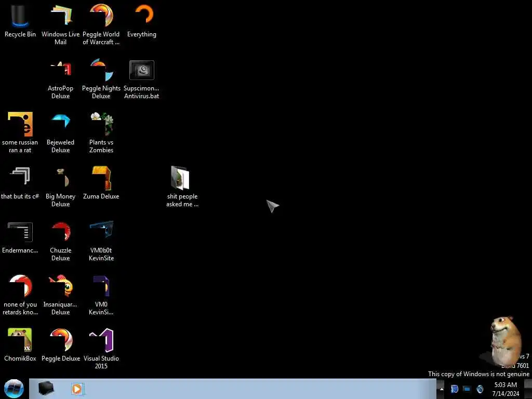Select AstroPop Deluxe desktop icon
This screenshot has width=532, height=399.
point(60,79)
